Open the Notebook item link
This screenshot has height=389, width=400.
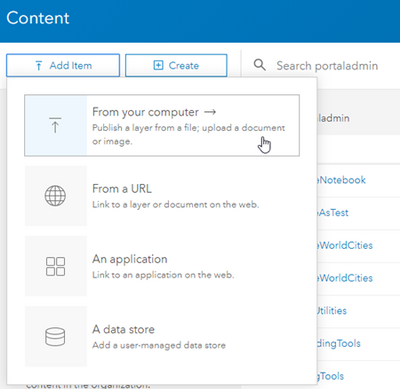341,180
